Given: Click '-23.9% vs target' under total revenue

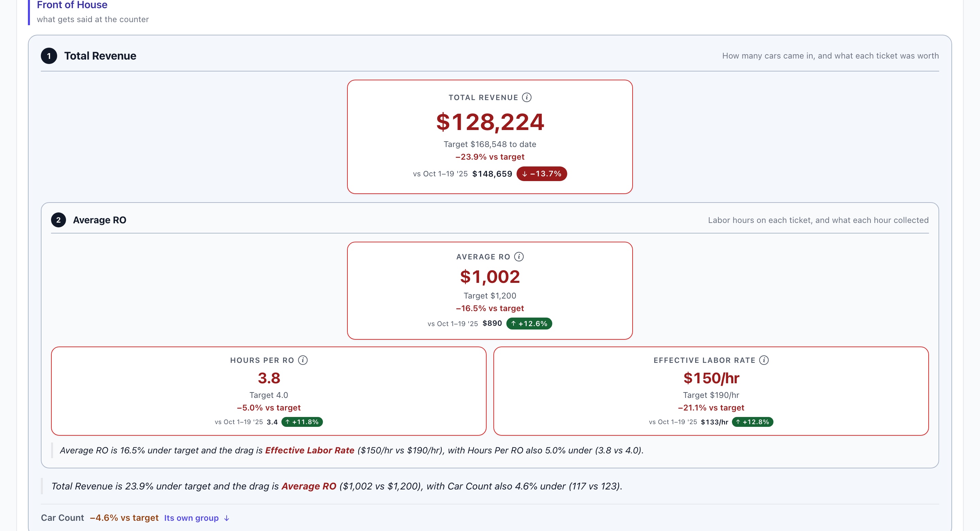Looking at the screenshot, I should click(x=490, y=157).
